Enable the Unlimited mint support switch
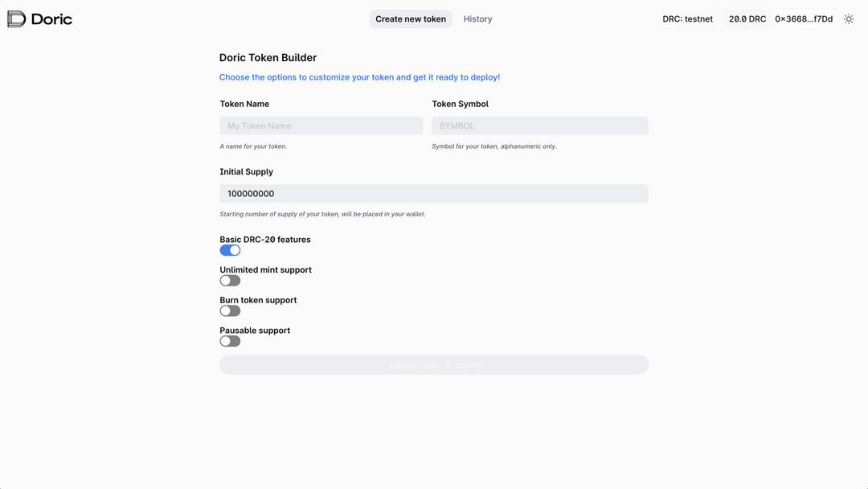The width and height of the screenshot is (868, 489). point(230,281)
